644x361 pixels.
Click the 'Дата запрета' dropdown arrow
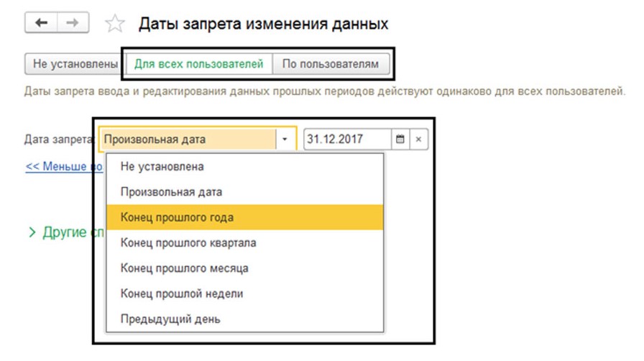click(x=285, y=139)
